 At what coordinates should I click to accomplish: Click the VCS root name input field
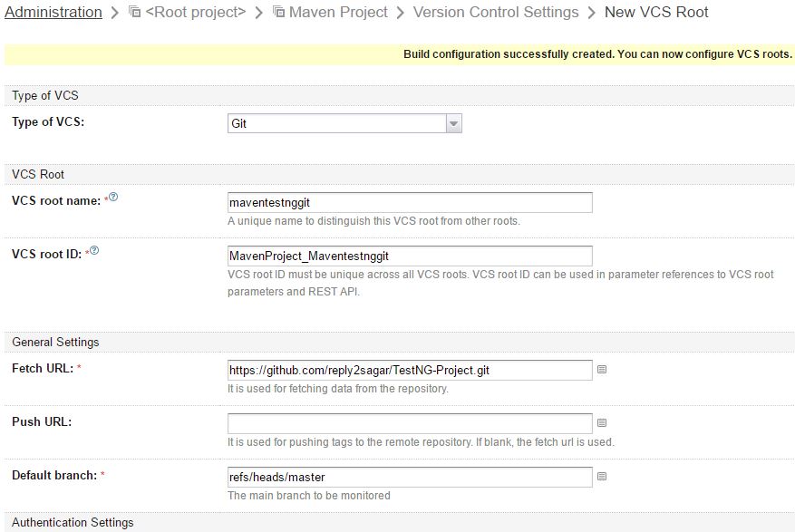click(410, 203)
